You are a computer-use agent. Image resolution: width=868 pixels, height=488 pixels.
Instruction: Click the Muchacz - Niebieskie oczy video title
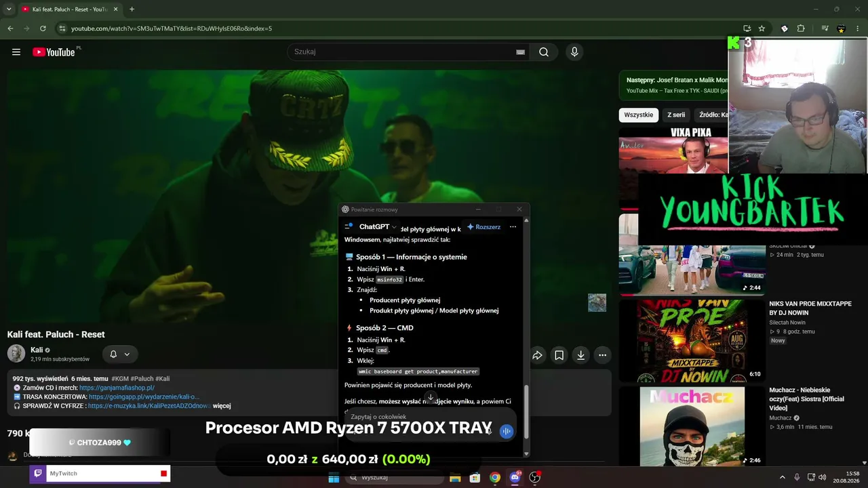coord(806,399)
